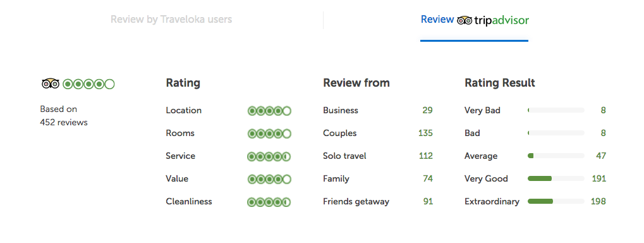Click the Business review type label
Viewport: 644px width, 243px height.
click(x=341, y=110)
